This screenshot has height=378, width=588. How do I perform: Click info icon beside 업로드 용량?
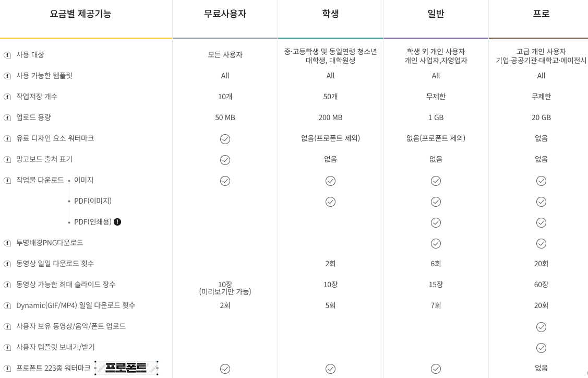7,118
